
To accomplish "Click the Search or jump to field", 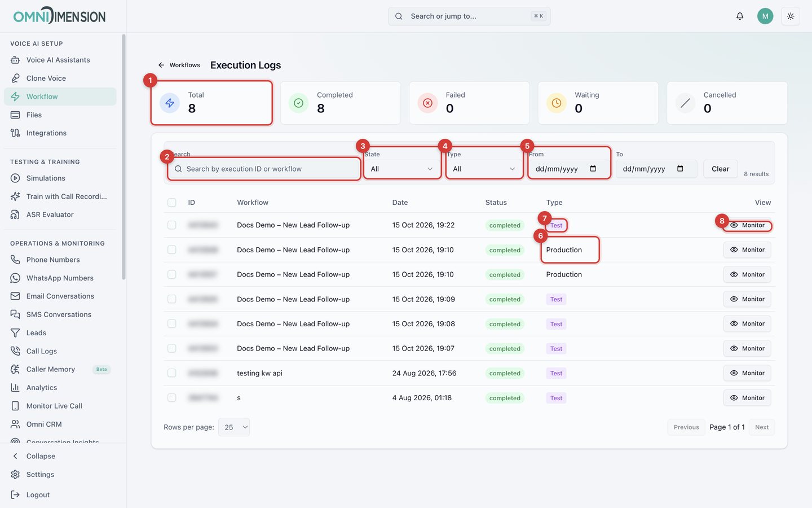I will tap(469, 16).
